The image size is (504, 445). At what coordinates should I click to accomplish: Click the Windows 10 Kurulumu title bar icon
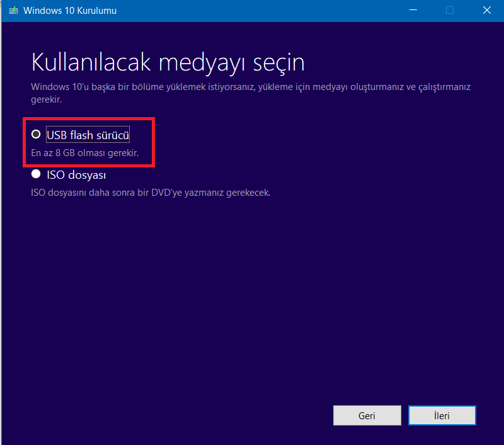click(13, 11)
